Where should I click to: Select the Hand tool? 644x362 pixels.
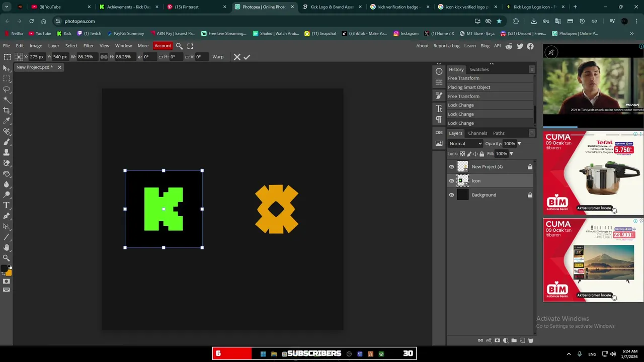tap(7, 247)
